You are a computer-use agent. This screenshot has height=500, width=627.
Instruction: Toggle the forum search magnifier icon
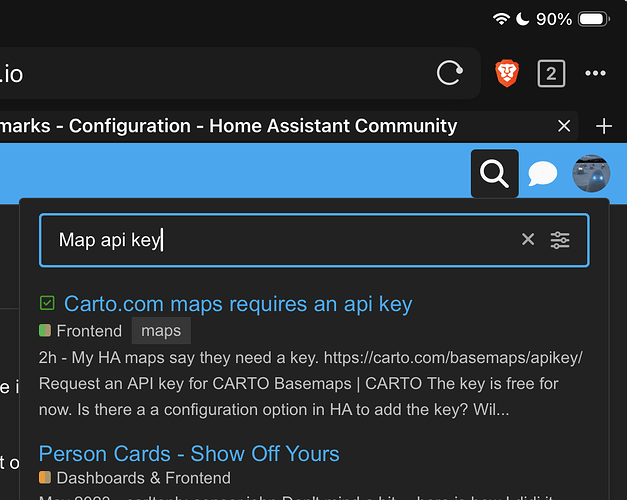click(x=495, y=174)
